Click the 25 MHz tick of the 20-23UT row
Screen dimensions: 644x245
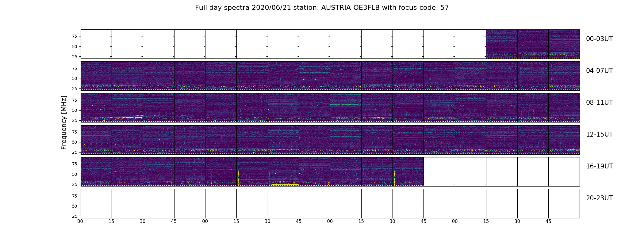tap(74, 216)
